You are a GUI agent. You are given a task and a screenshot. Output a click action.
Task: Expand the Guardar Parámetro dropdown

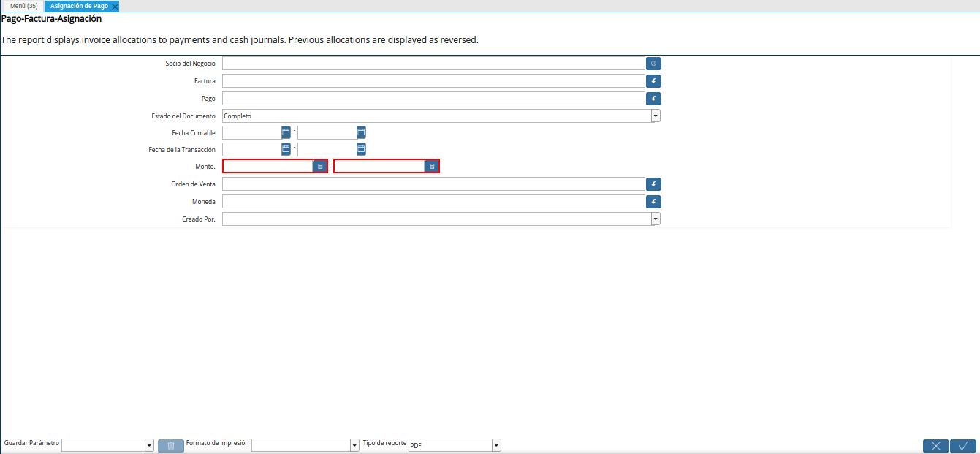pyautogui.click(x=149, y=445)
